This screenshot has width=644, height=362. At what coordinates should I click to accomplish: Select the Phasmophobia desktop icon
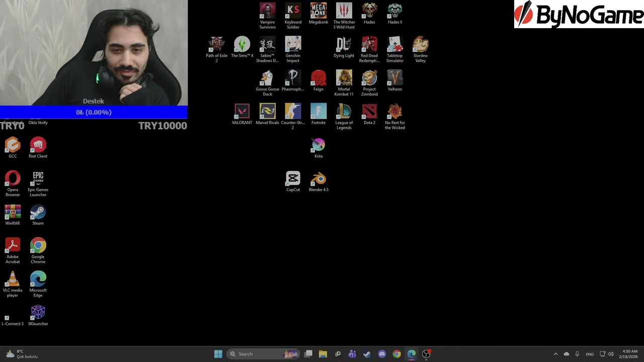(293, 81)
